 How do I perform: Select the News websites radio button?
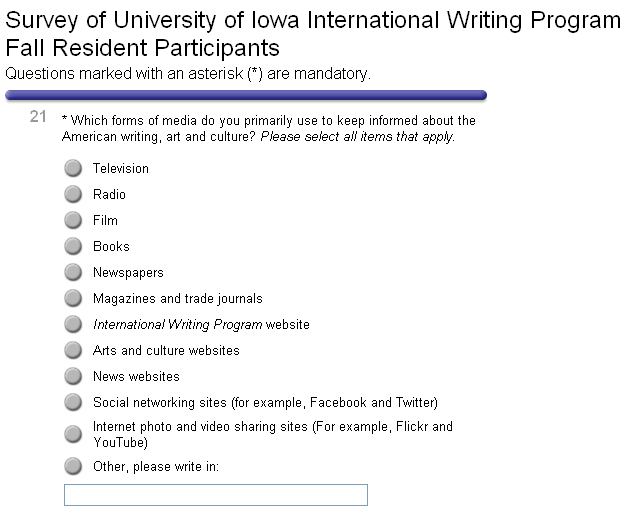coord(73,376)
